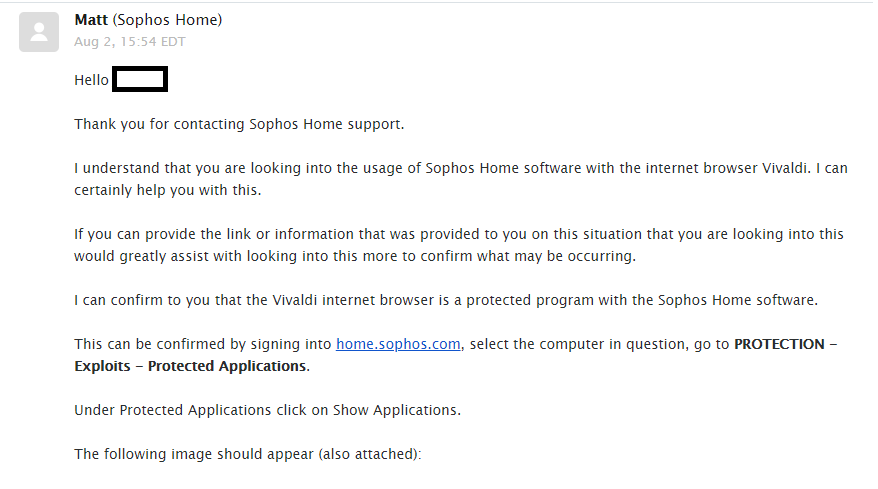Click "Thank you for contacting Sophos Home support"
The height and width of the screenshot is (489, 878).
[238, 124]
